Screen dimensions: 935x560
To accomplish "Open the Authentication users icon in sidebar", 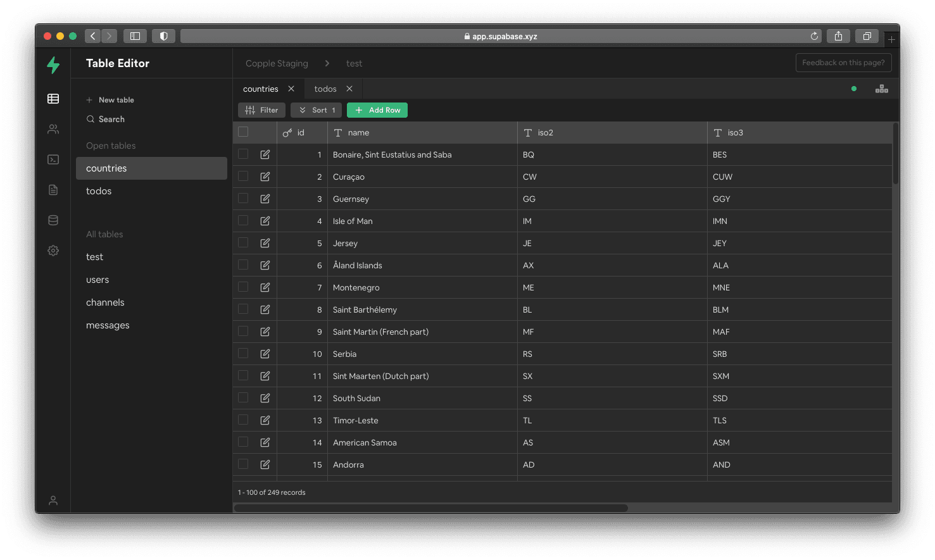I will (53, 129).
